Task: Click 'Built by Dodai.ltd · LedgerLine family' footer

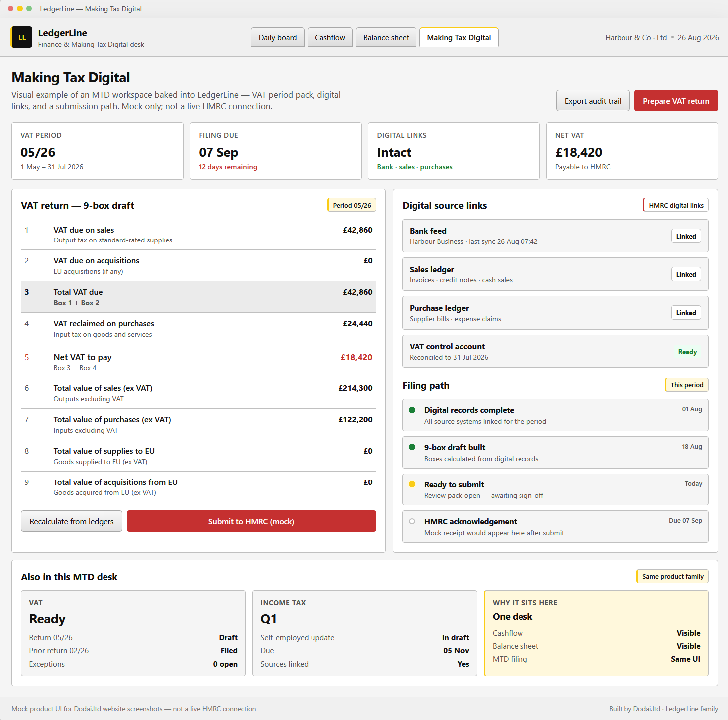Action: coord(663,709)
